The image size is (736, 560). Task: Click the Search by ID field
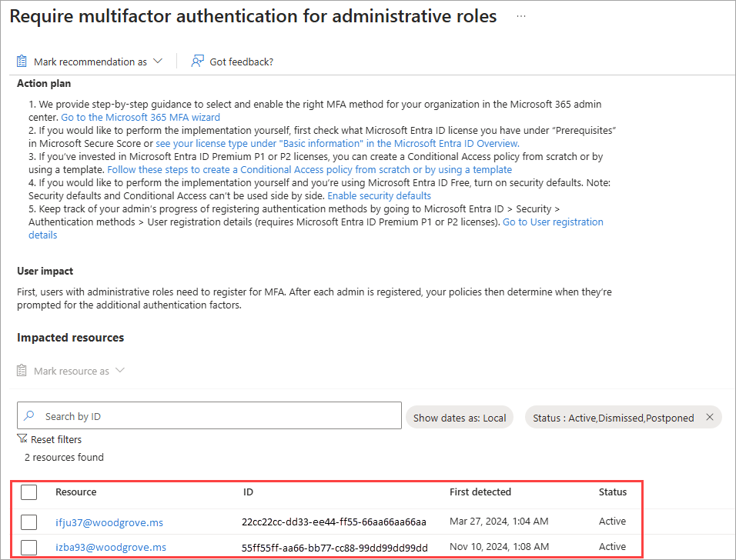pyautogui.click(x=209, y=415)
